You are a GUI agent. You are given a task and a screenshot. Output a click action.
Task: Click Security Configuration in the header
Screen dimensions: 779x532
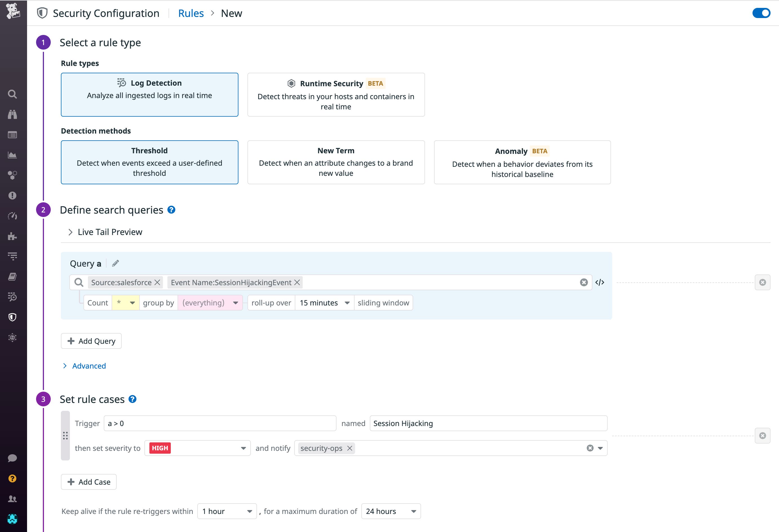(x=106, y=13)
